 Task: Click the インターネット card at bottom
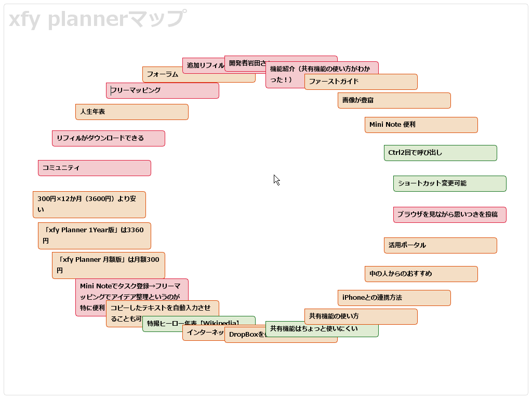click(204, 333)
